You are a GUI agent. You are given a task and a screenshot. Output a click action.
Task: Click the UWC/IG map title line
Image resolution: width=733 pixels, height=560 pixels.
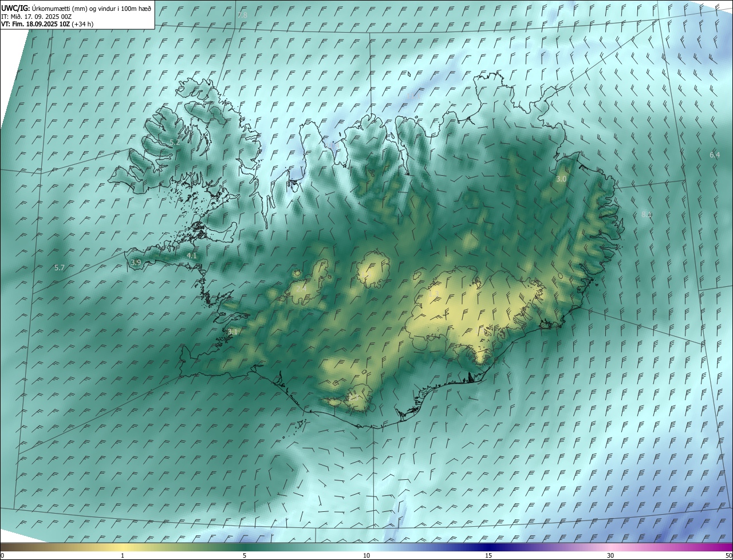click(x=76, y=9)
